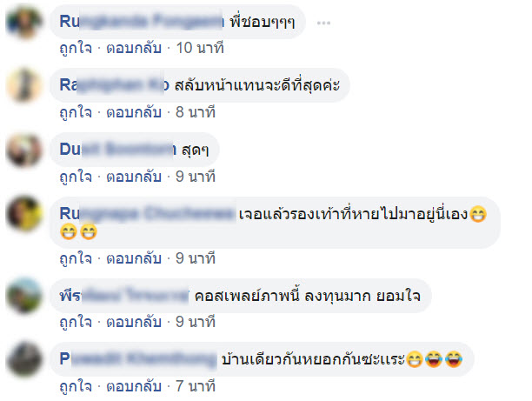The width and height of the screenshot is (532, 401).
Task: Like the สุดๆ comment
Action: [76, 177]
